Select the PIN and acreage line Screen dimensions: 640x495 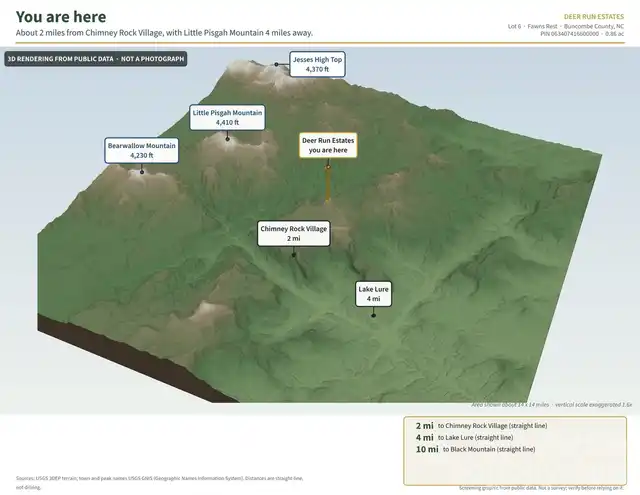click(582, 33)
